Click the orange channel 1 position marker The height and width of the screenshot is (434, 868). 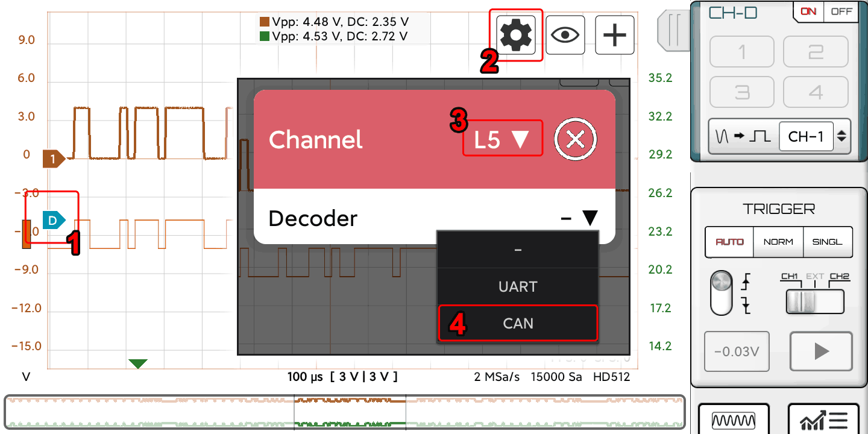click(x=52, y=159)
